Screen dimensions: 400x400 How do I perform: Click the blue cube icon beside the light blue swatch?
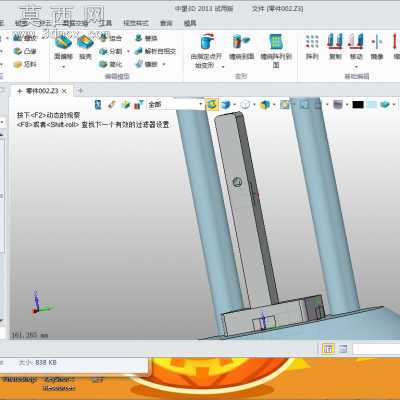(x=385, y=105)
